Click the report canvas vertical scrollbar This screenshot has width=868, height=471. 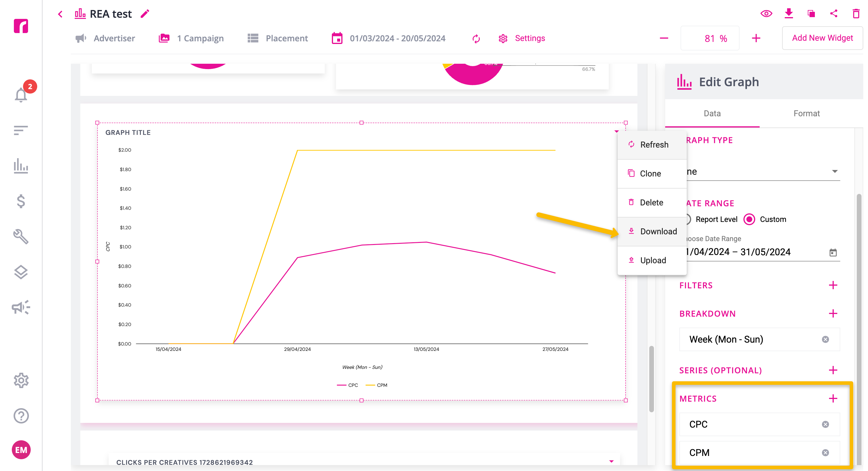[x=651, y=379]
